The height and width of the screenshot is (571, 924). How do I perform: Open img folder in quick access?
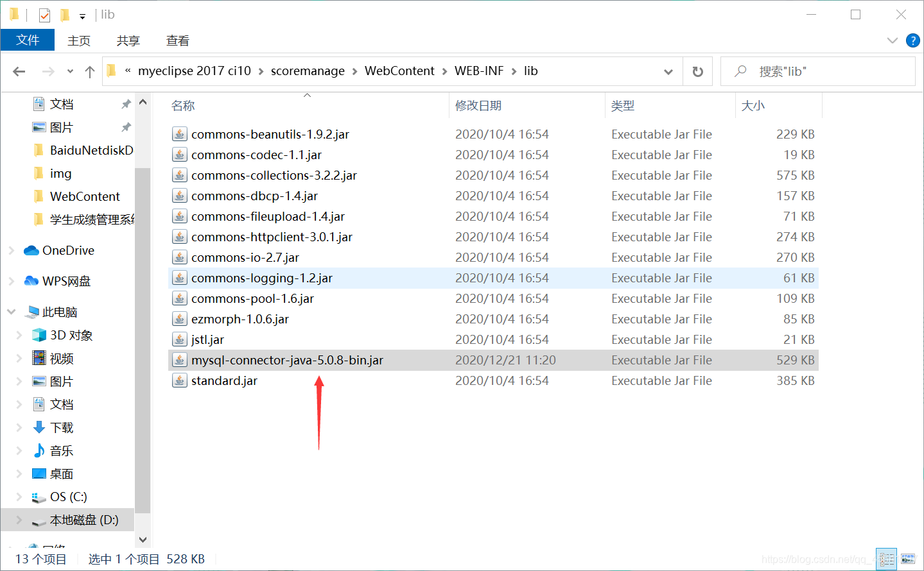pos(61,173)
